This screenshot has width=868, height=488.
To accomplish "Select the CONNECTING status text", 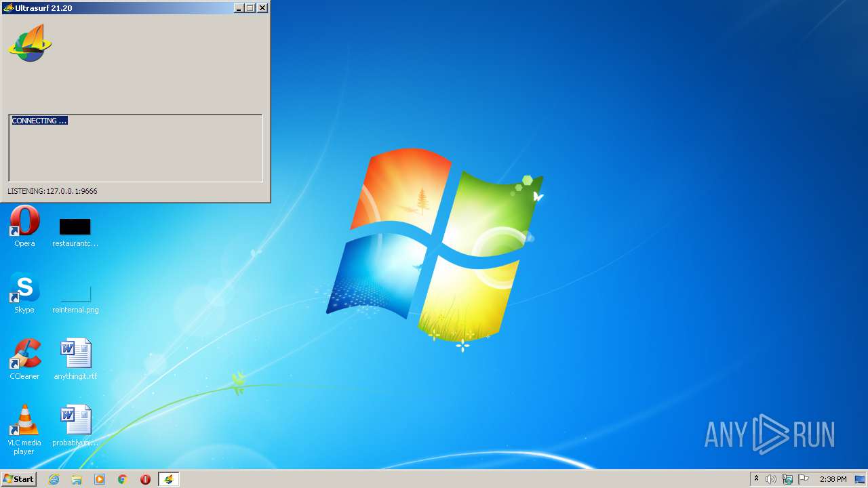I will click(39, 121).
